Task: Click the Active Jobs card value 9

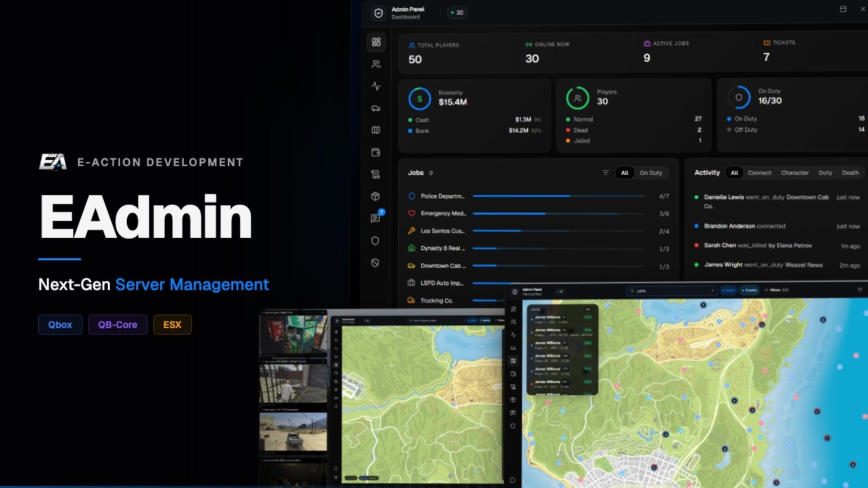Action: [x=647, y=58]
